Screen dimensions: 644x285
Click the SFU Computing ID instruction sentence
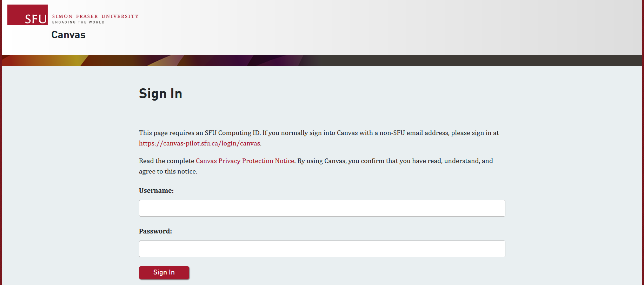coord(200,133)
